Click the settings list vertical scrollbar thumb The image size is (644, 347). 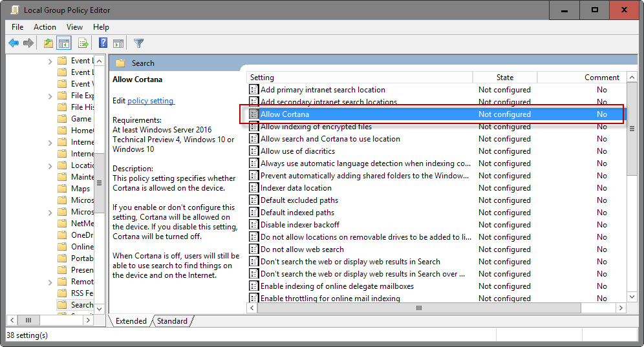pos(632,129)
